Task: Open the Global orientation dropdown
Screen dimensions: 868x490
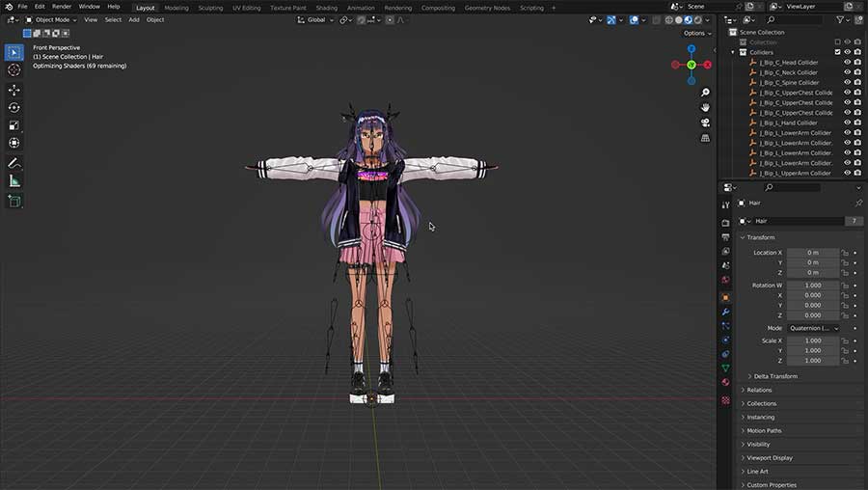Action: pyautogui.click(x=315, y=20)
